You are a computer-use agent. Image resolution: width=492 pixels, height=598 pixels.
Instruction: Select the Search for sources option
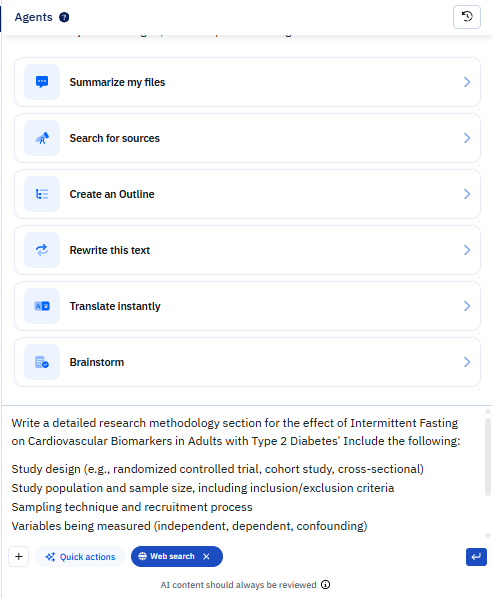click(247, 138)
